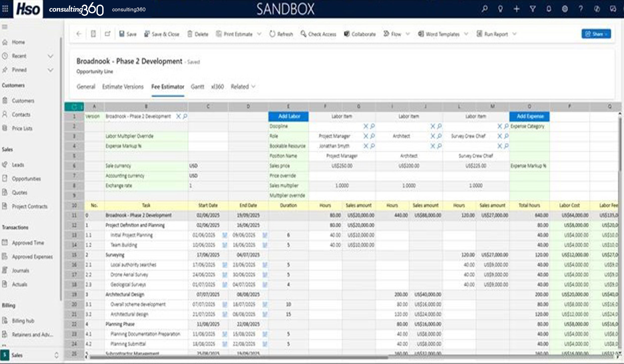Collapse sidebar using hamburger menu icon
This screenshot has width=624, height=364.
pyautogui.click(x=5, y=27)
